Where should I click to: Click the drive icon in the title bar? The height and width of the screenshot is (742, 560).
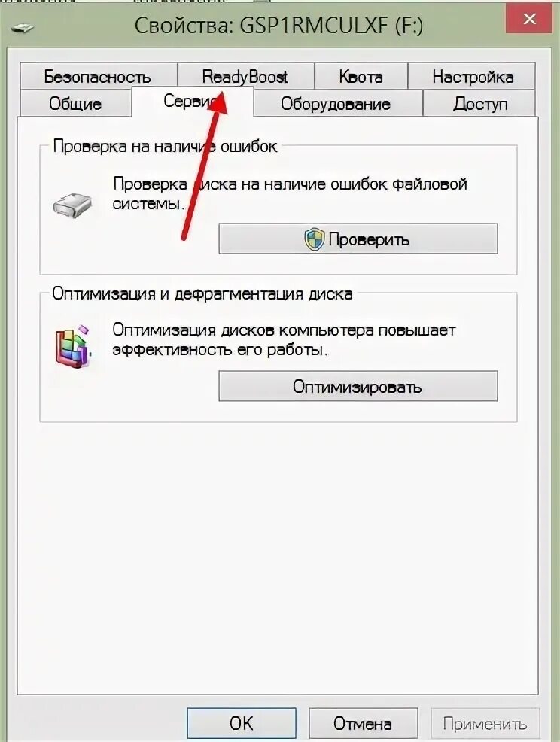click(x=23, y=29)
